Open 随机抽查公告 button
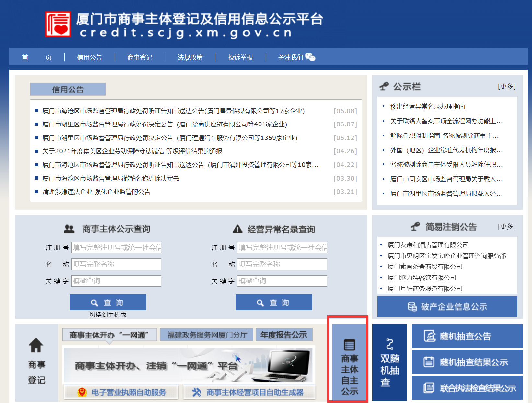Screen dimensions: 532x403 467,336
